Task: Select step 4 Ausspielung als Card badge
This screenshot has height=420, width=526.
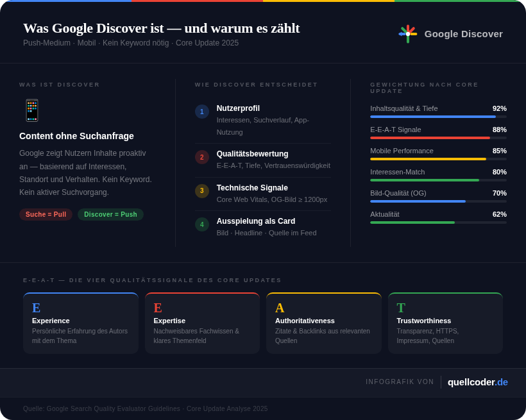Action: pos(202,224)
